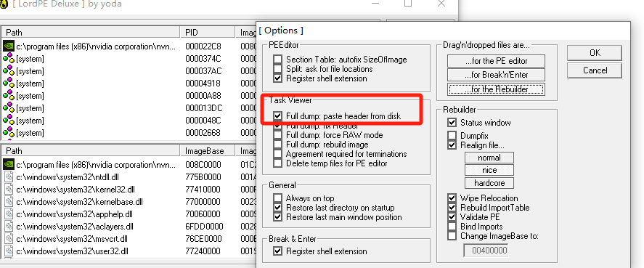The image size is (644, 268).
Task: Enable Full dump: force RAW mode
Action: 278,135
